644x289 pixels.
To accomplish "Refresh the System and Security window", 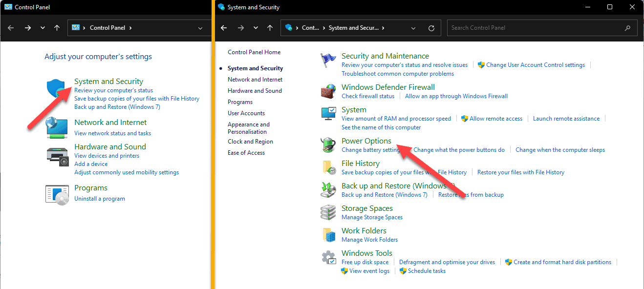I will [x=431, y=28].
